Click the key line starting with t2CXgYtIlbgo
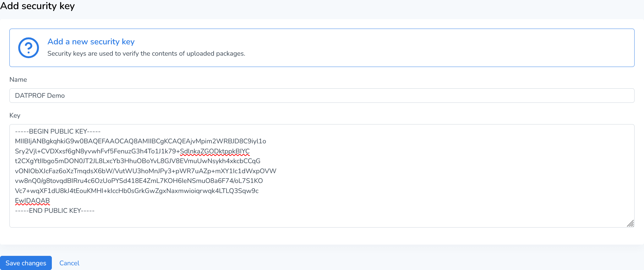 coord(138,161)
